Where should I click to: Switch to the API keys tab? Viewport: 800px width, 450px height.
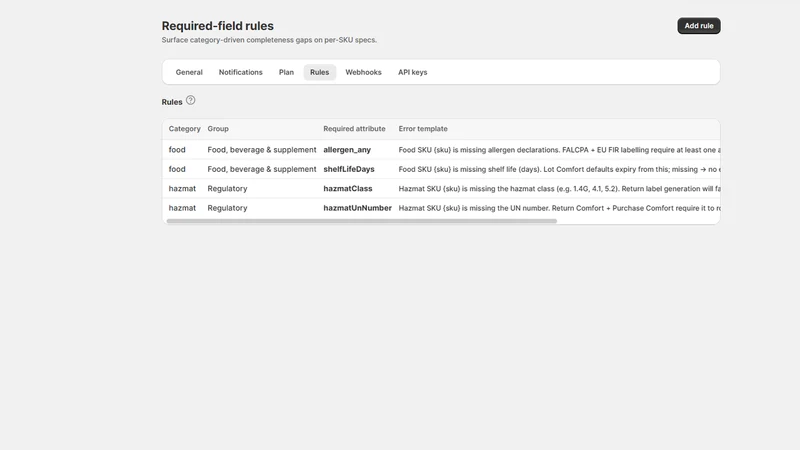point(412,72)
